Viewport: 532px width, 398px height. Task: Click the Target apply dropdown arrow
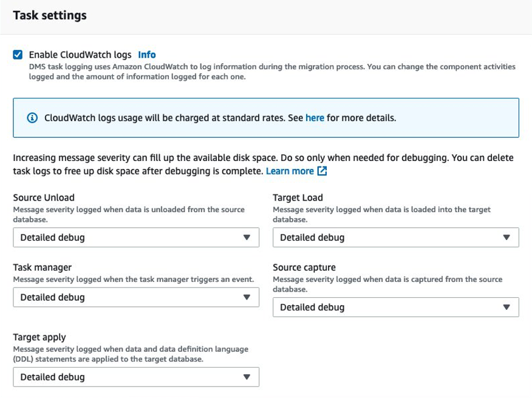click(x=247, y=377)
